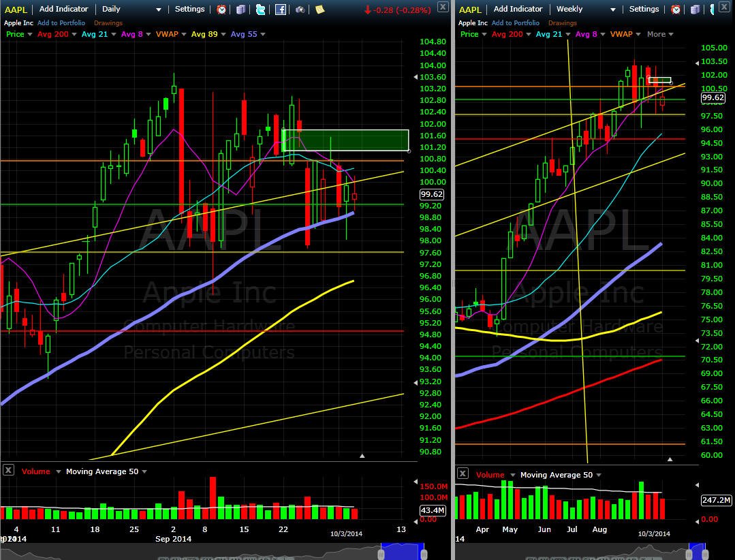Image resolution: width=735 pixels, height=560 pixels.
Task: Click the left handle of the Weekly range slider
Action: (690, 555)
